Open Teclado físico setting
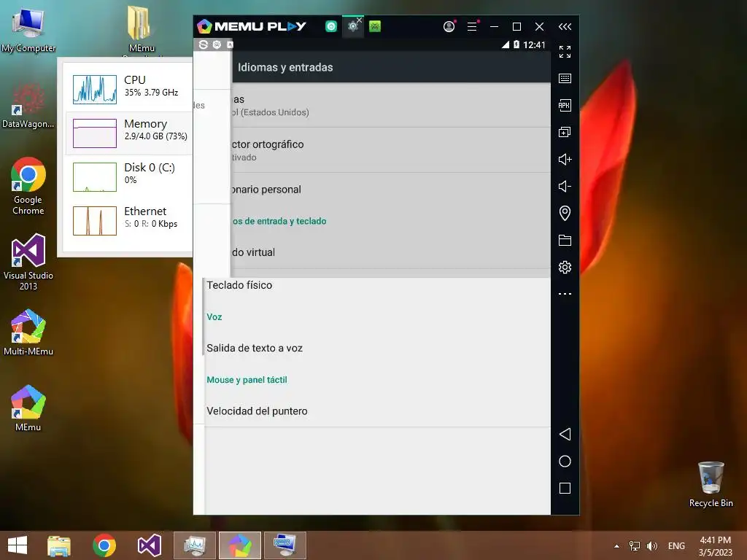 point(377,285)
